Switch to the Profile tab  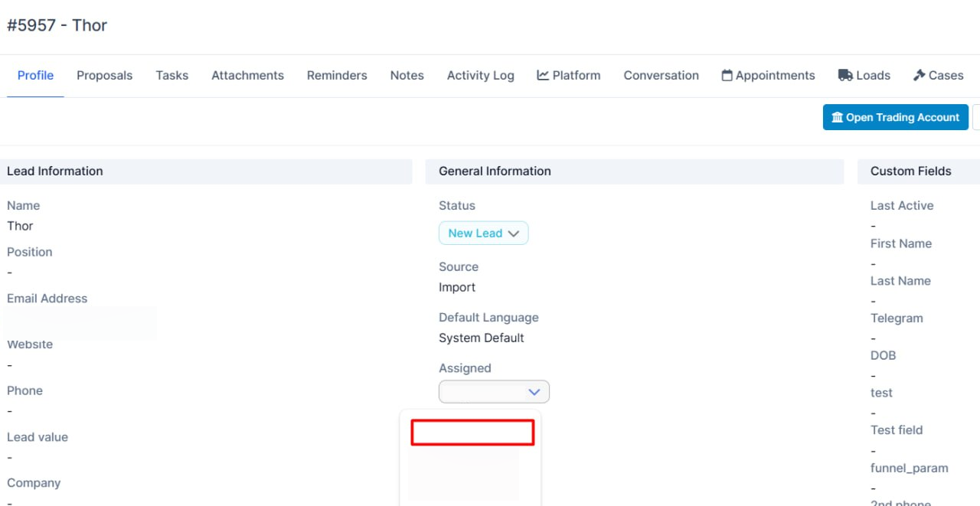coord(35,75)
